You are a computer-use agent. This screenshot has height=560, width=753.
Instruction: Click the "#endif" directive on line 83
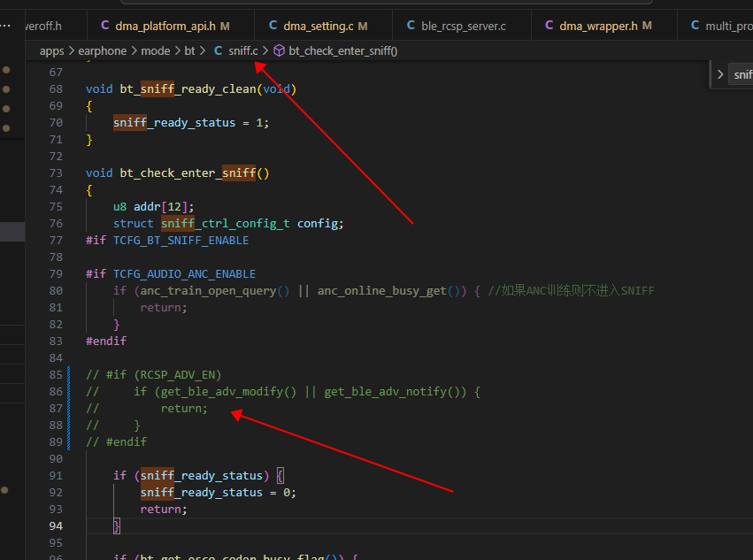[x=106, y=341]
